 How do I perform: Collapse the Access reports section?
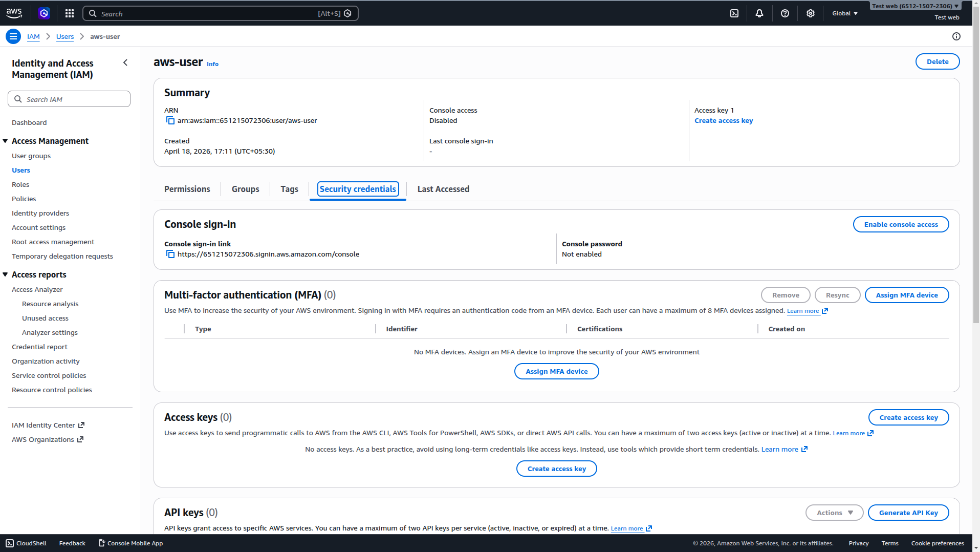(x=5, y=274)
